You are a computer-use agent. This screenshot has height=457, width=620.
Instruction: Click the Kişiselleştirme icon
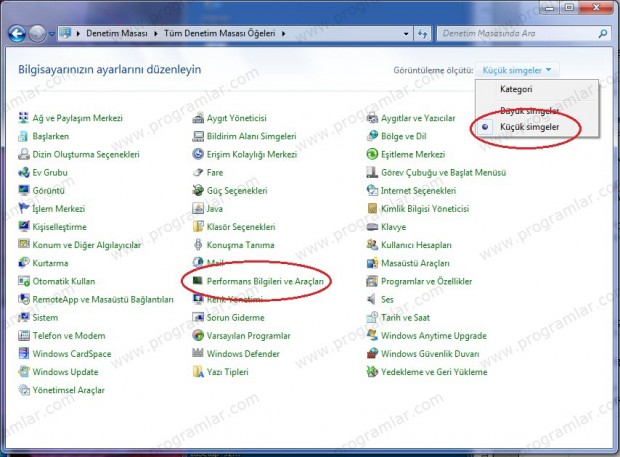tap(24, 227)
